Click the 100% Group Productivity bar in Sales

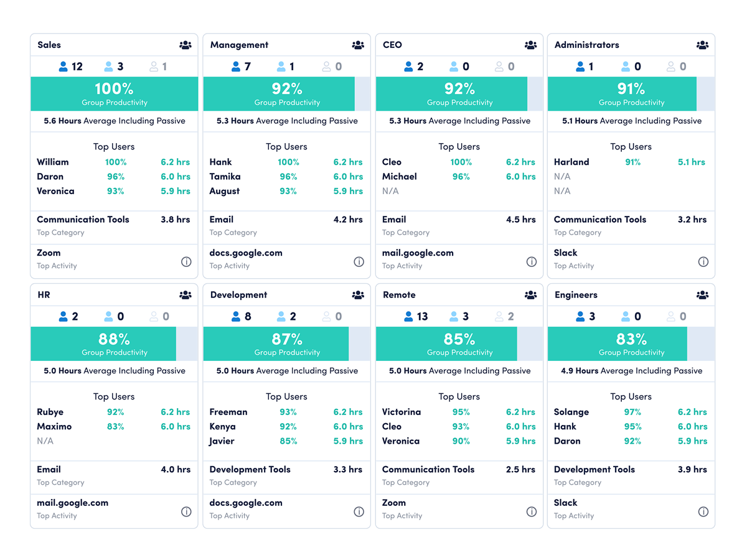(x=115, y=94)
